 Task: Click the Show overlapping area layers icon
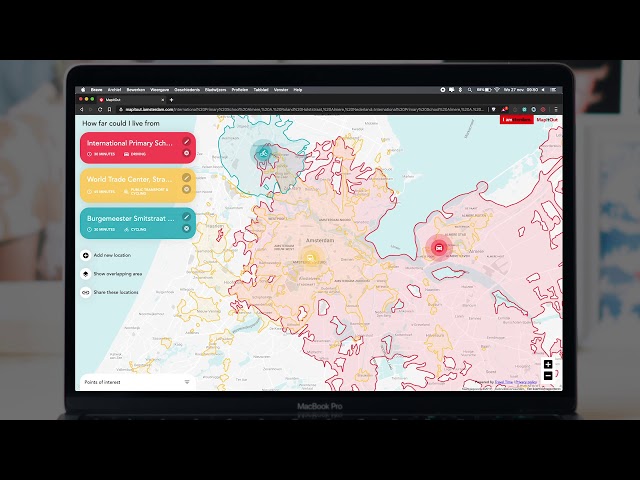tap(86, 274)
